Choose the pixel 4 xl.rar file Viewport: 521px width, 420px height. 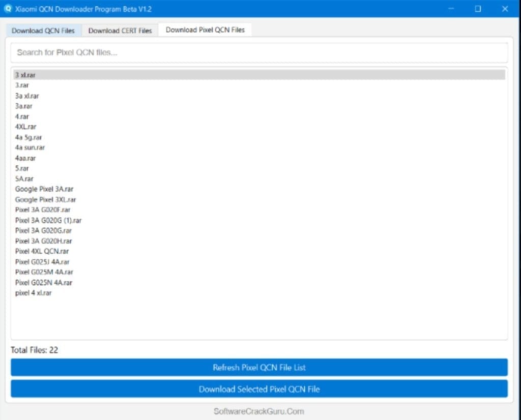coord(33,293)
